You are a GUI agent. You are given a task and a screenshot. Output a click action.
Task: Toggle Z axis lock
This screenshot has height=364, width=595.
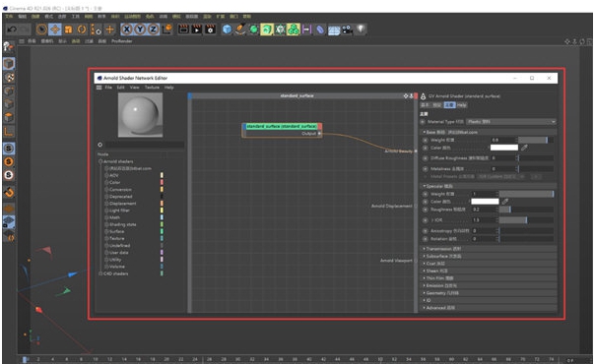point(154,30)
